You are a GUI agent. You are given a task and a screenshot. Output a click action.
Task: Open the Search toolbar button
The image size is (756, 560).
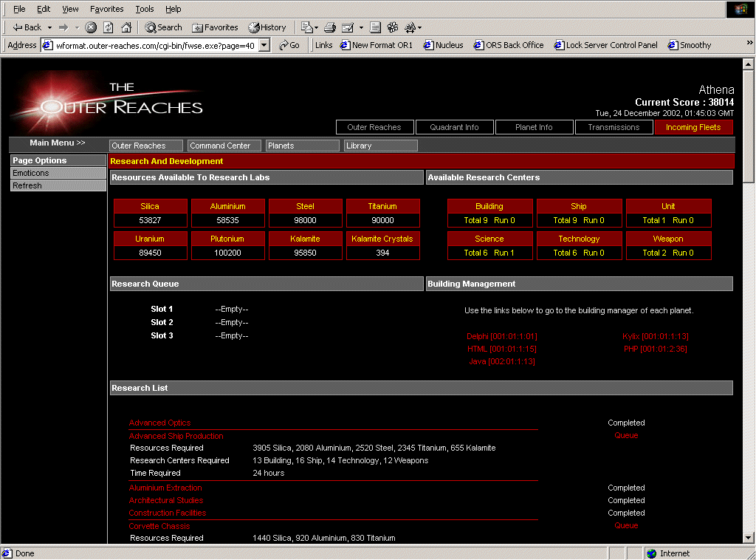[x=163, y=27]
